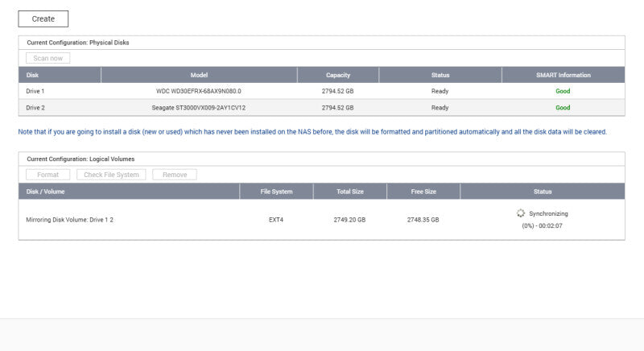Click the Check File System button
The width and height of the screenshot is (644, 351).
point(111,175)
